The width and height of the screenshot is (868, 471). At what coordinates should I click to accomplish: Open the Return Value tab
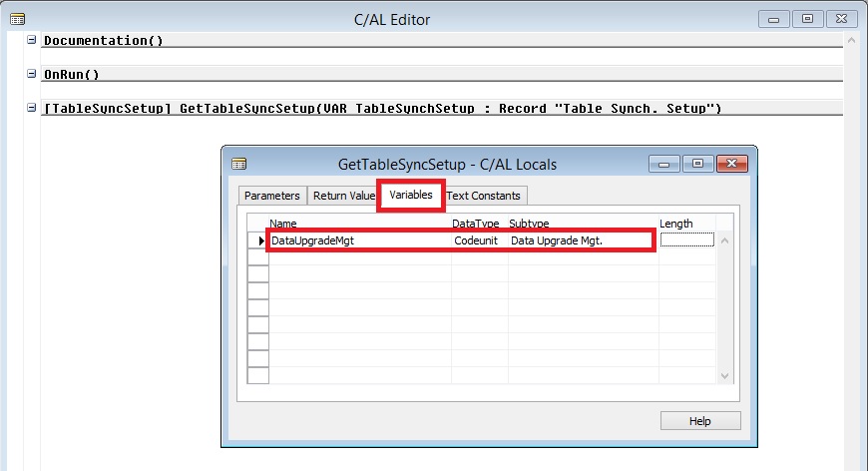point(343,196)
